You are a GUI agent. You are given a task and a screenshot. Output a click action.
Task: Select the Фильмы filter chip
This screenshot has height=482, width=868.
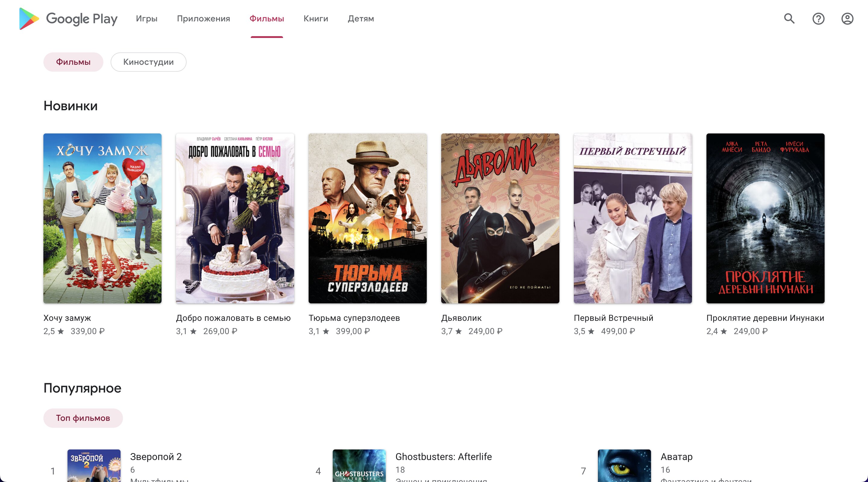pos(73,62)
